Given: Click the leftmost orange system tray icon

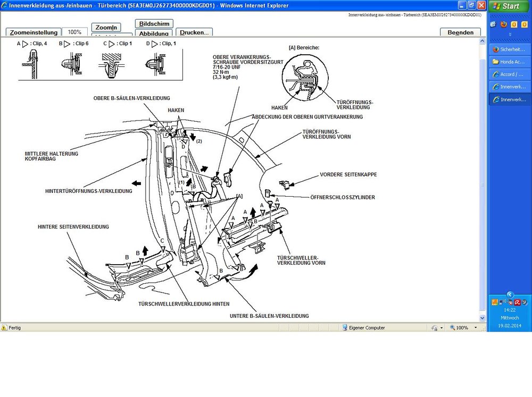Looking at the screenshot, I should pyautogui.click(x=494, y=302).
